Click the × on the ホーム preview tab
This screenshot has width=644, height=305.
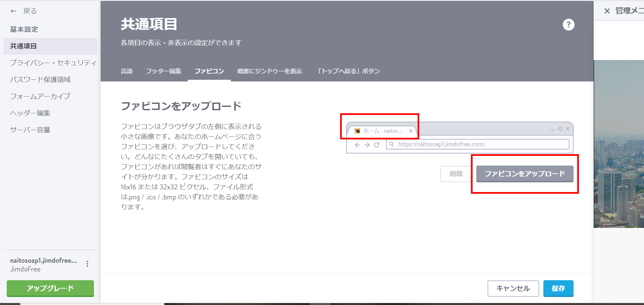tap(411, 131)
